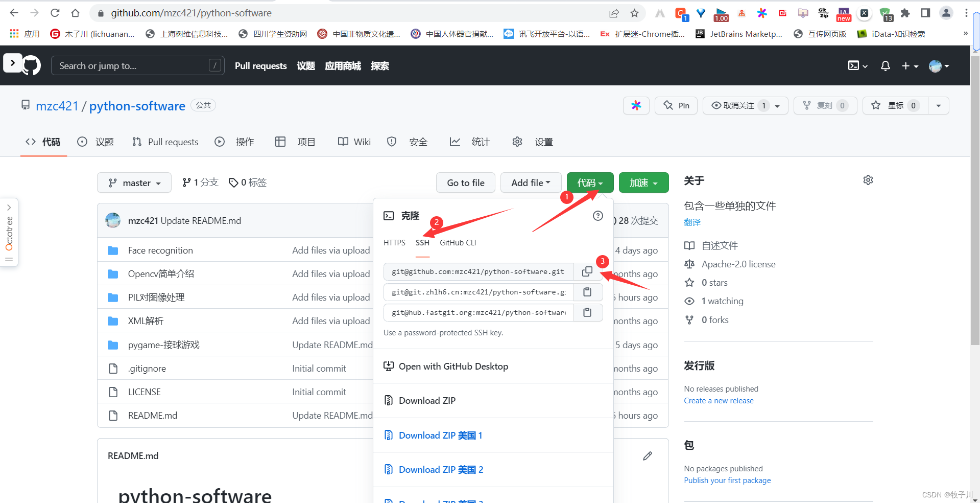Open the master branch dropdown
Screen dimensions: 980x503
[x=134, y=182]
